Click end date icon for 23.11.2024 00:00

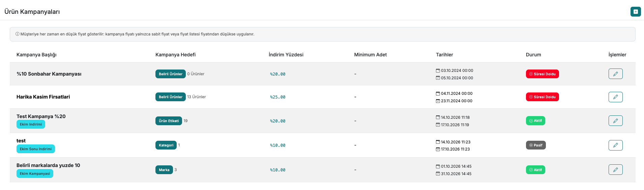(x=438, y=101)
